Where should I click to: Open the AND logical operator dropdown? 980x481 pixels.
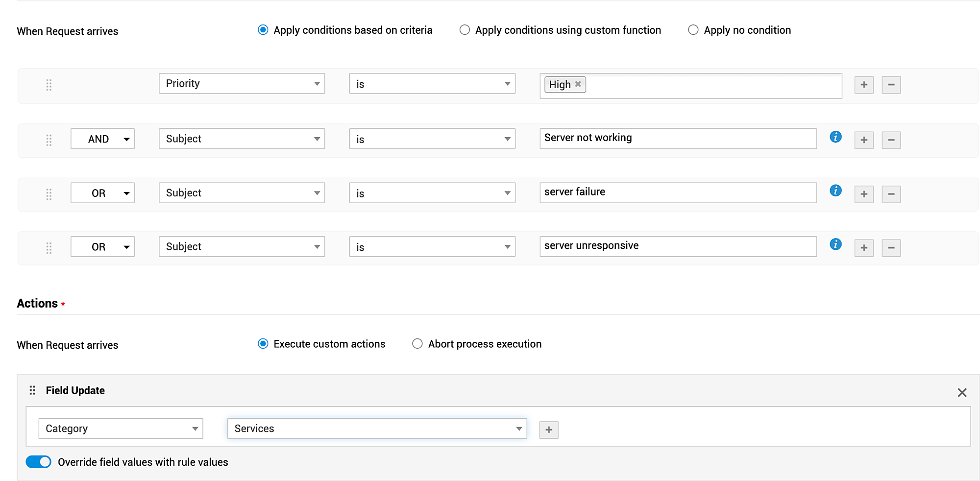coord(102,139)
